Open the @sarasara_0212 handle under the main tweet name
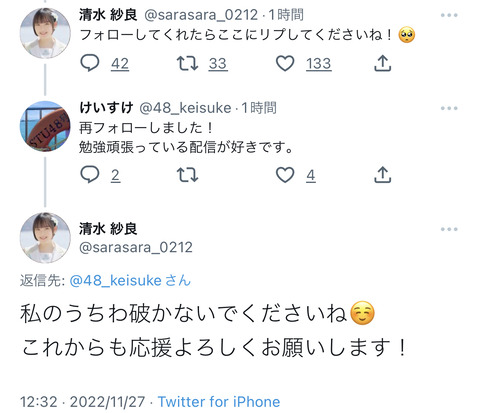The width and height of the screenshot is (480, 413). (136, 247)
